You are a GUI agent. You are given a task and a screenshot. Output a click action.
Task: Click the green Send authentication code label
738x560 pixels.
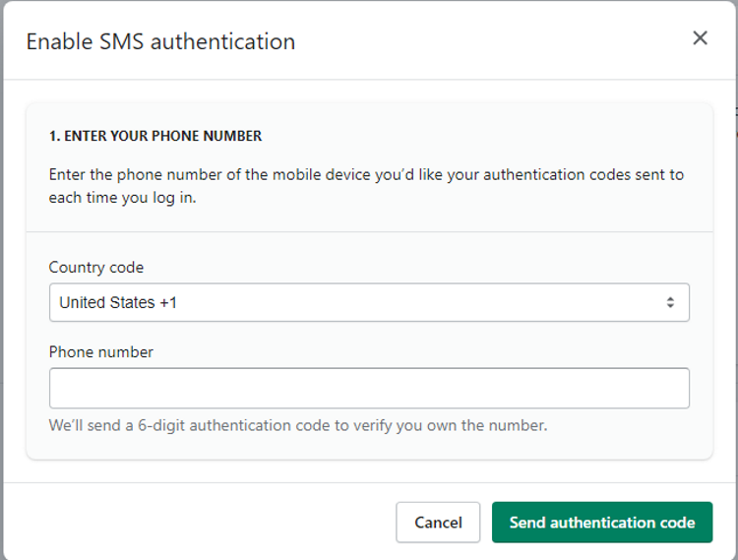pos(601,523)
